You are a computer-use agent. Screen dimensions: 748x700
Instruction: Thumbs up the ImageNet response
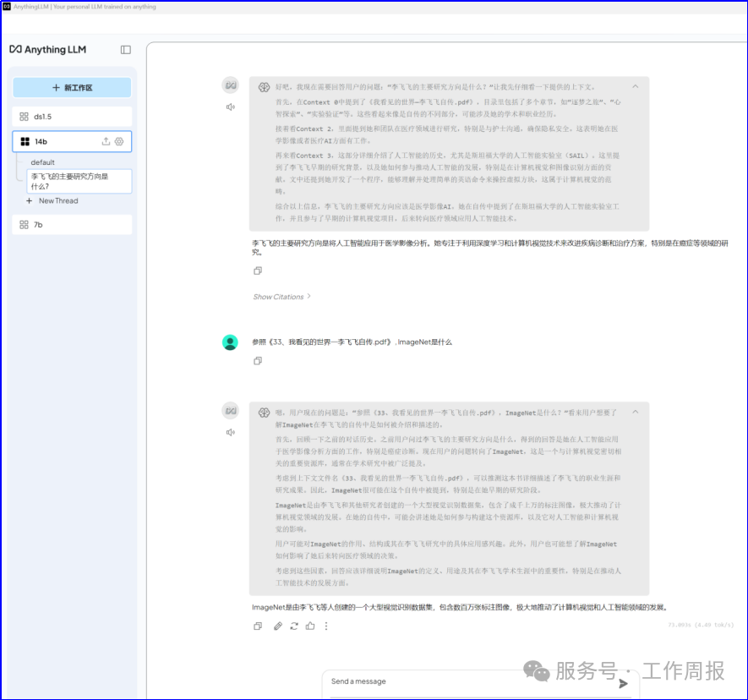(310, 626)
